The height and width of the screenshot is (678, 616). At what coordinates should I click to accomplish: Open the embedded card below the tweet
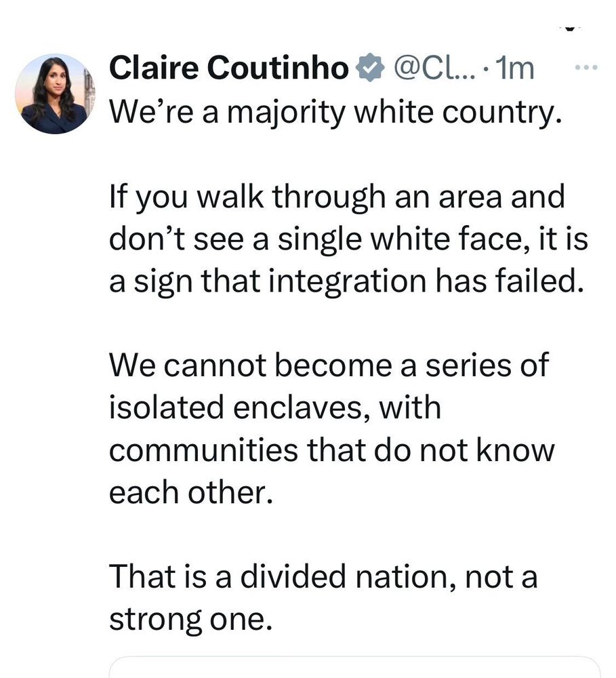tap(354, 667)
